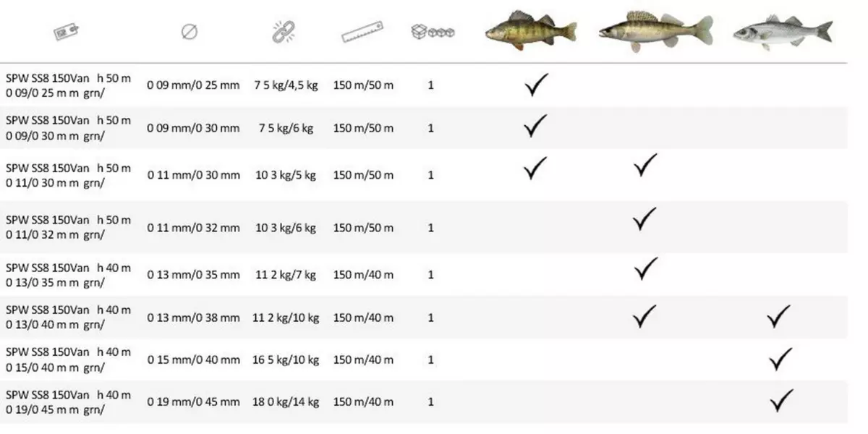Click zander checkmark in 11 2 kg/7 kg row
Viewport: 868px width, 434px height.
645,269
